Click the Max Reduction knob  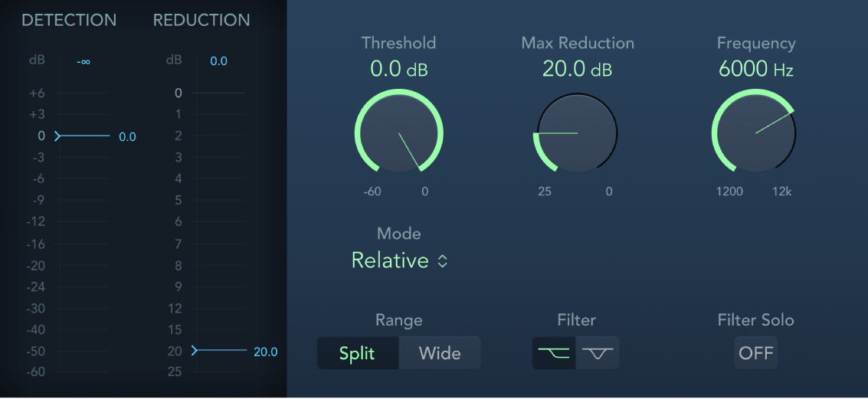click(577, 133)
